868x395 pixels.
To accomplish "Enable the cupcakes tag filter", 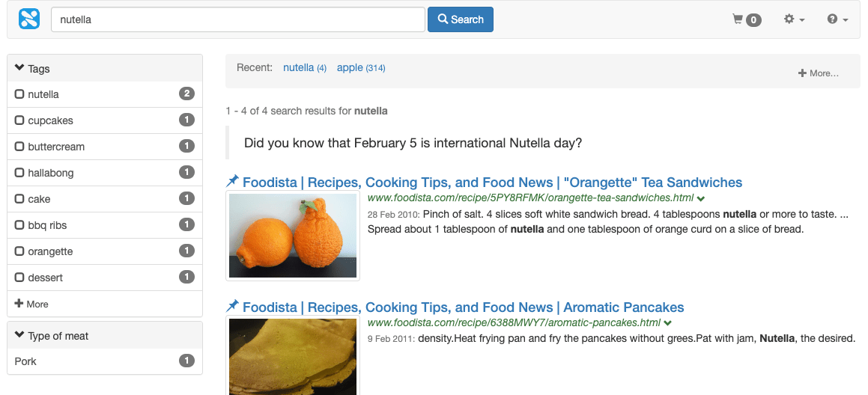I will 20,120.
